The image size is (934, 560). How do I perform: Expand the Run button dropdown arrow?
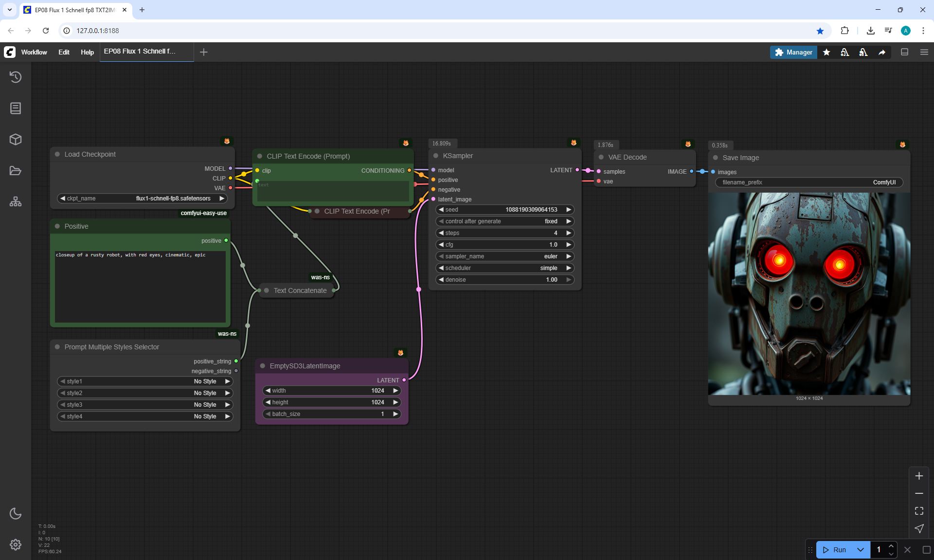point(861,550)
